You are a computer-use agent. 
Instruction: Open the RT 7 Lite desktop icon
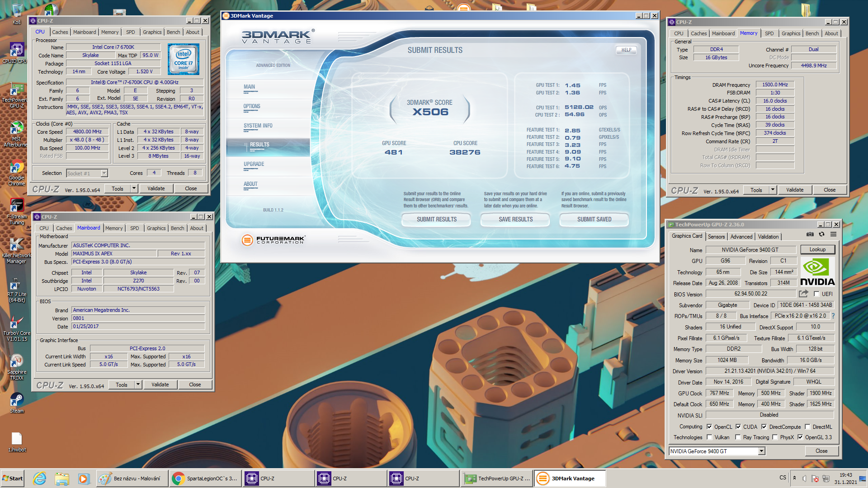16,290
